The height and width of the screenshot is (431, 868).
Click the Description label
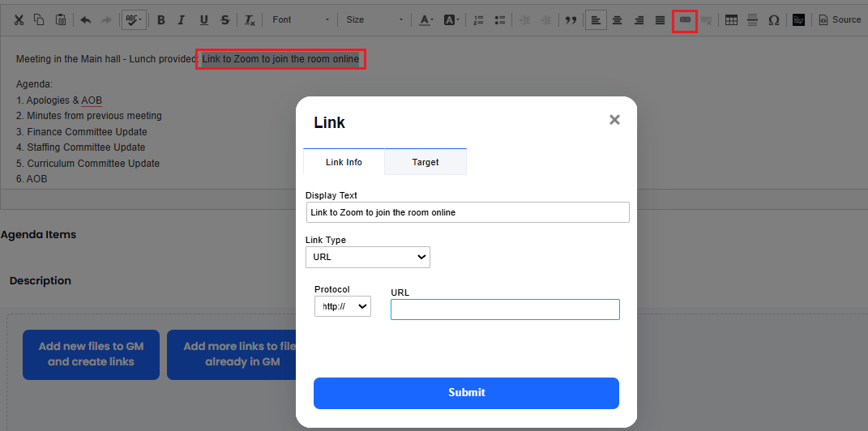pos(41,280)
